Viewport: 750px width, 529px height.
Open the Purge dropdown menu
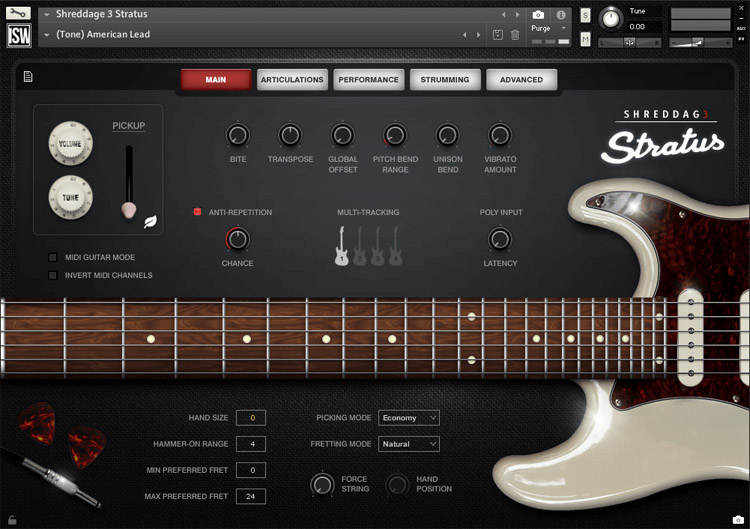(x=549, y=28)
